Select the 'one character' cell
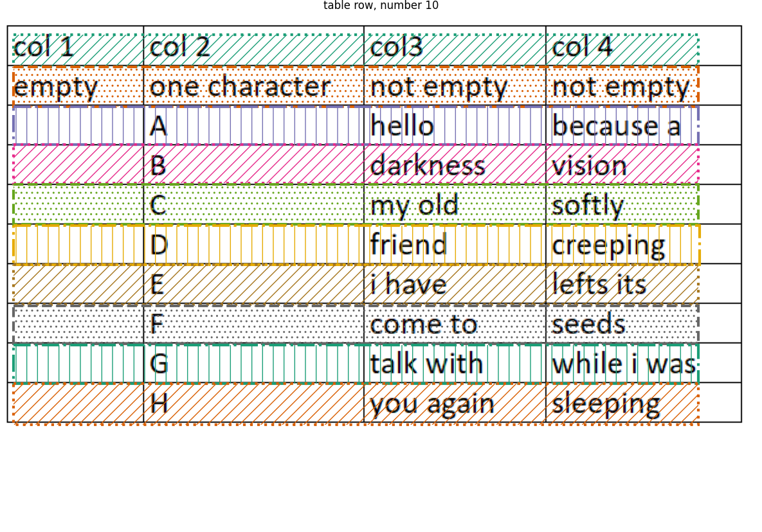Image resolution: width=762 pixels, height=532 pixels. [253, 85]
